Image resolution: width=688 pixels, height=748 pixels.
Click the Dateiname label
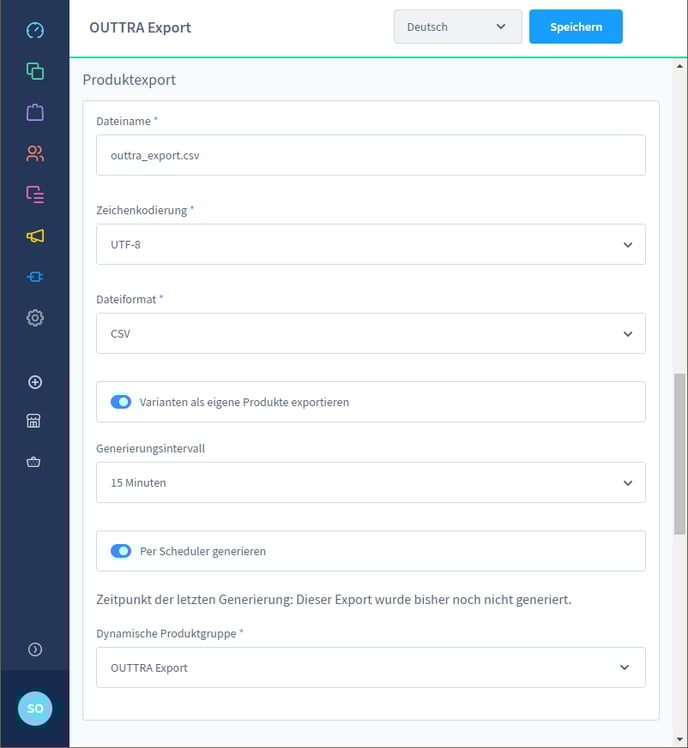pos(124,121)
